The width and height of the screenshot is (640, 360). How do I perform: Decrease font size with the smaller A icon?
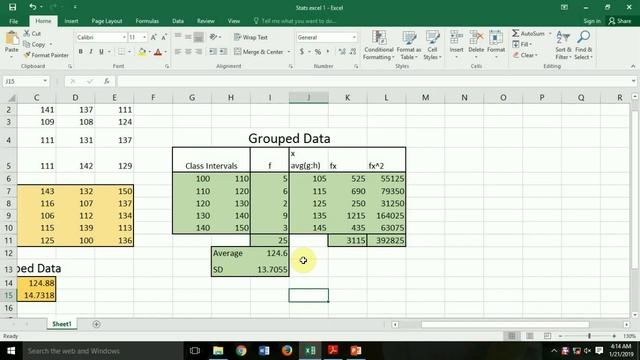click(x=164, y=37)
